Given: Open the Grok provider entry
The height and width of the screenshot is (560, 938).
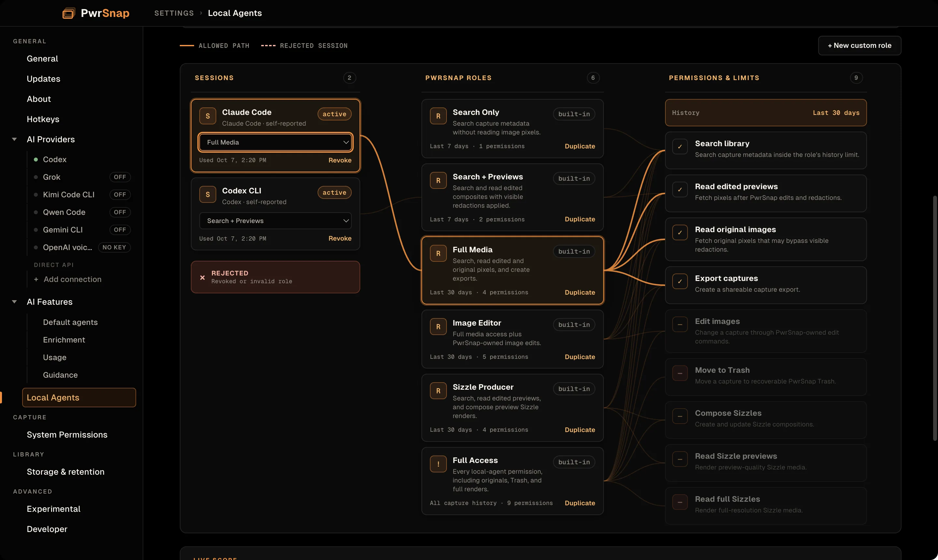Looking at the screenshot, I should (52, 177).
